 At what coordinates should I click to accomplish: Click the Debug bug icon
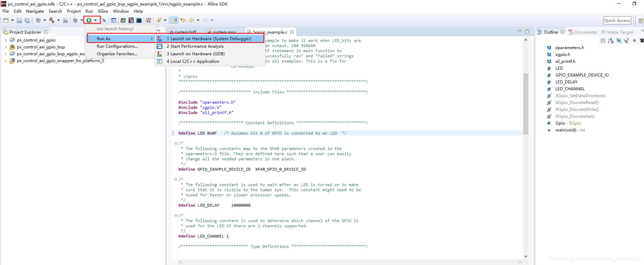click(x=75, y=20)
